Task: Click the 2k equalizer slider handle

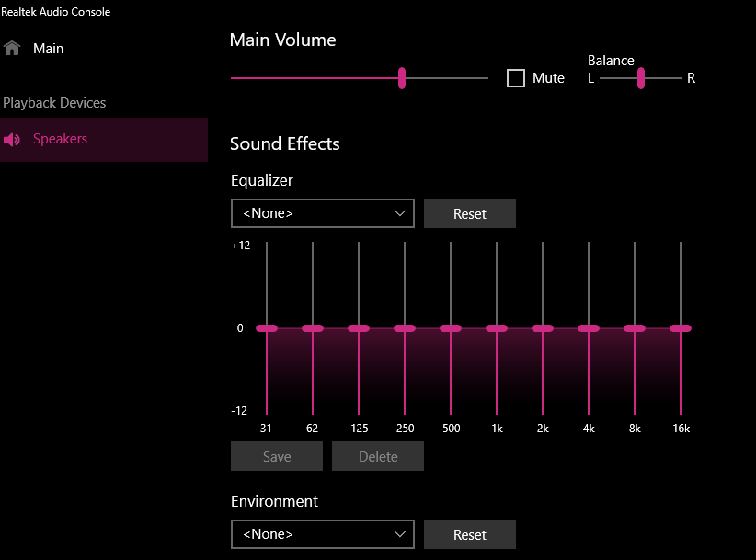Action: 543,328
